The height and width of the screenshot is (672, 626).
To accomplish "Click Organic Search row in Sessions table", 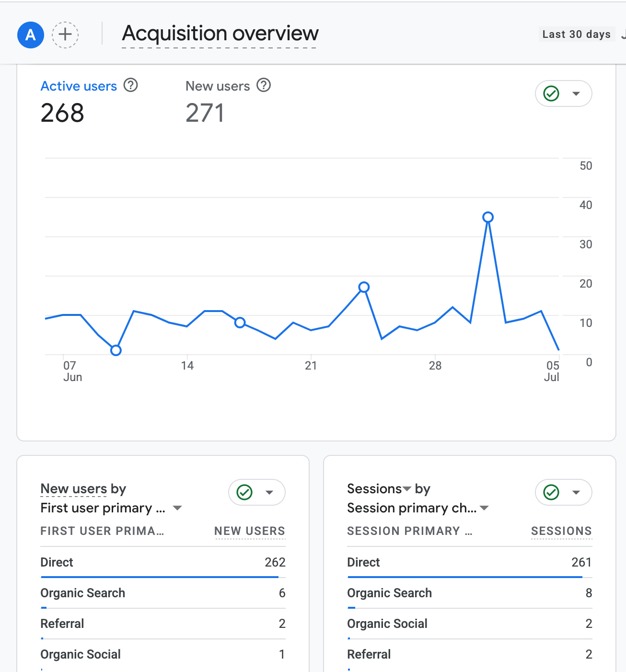I will coord(470,593).
